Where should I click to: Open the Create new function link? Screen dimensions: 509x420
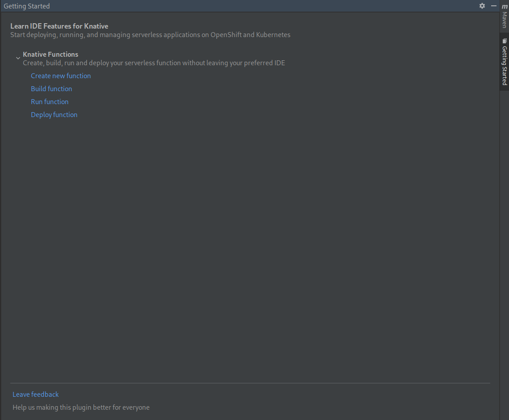click(x=61, y=76)
